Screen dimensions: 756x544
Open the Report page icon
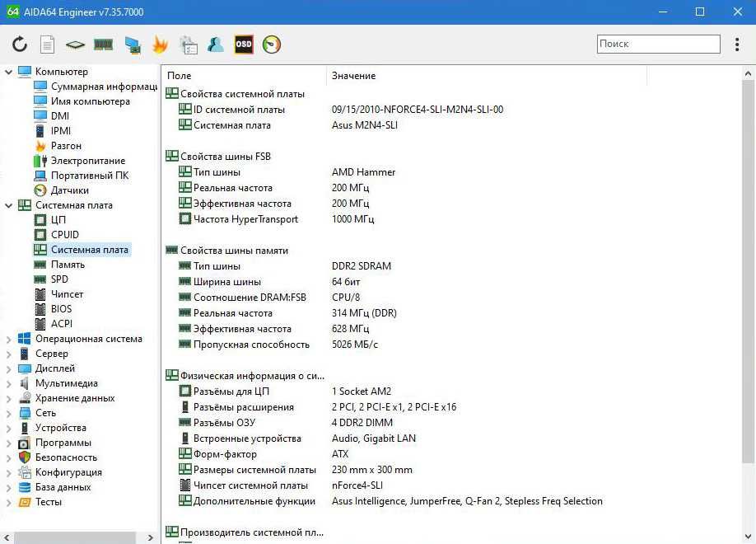click(47, 45)
